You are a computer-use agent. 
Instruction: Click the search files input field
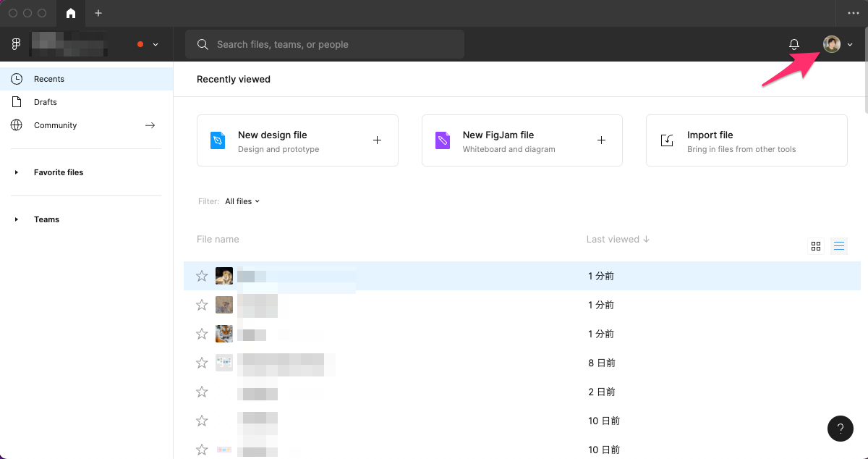pos(325,45)
